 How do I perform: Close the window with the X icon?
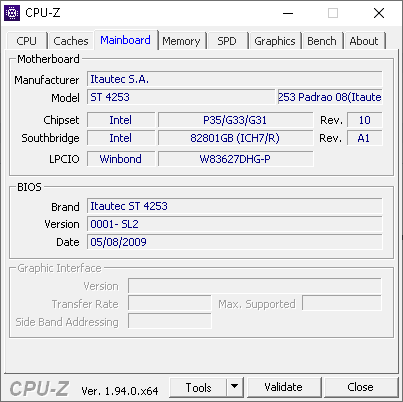coord(379,13)
